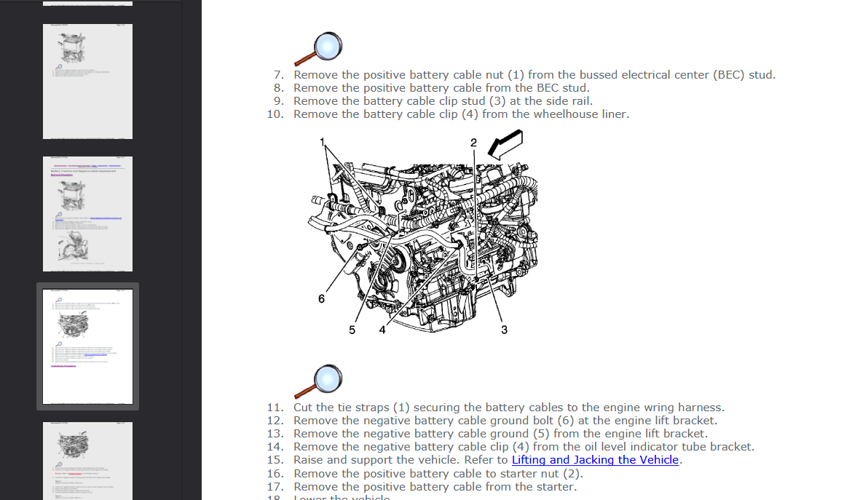
Task: Click the magnifier icon above step 7
Action: tap(317, 49)
